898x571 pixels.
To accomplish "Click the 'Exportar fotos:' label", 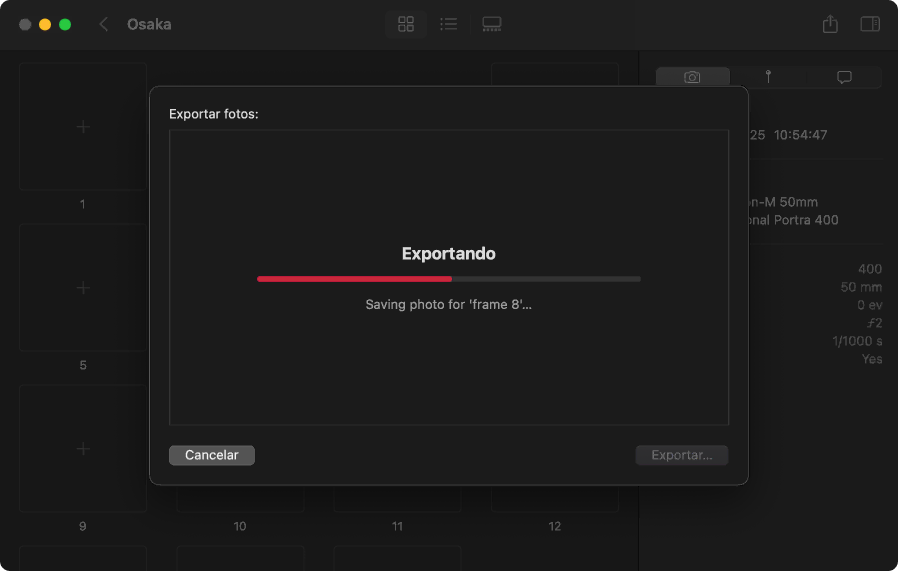I will (214, 114).
